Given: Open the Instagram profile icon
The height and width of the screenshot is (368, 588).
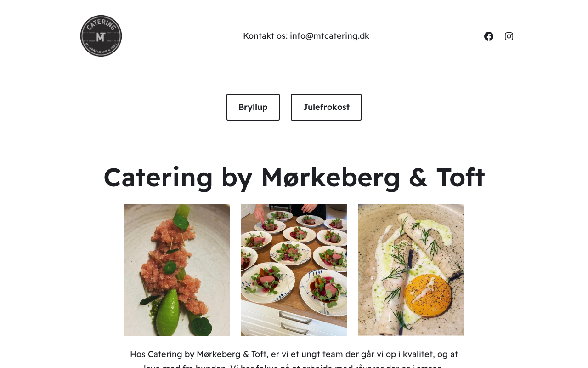Looking at the screenshot, I should pos(509,36).
